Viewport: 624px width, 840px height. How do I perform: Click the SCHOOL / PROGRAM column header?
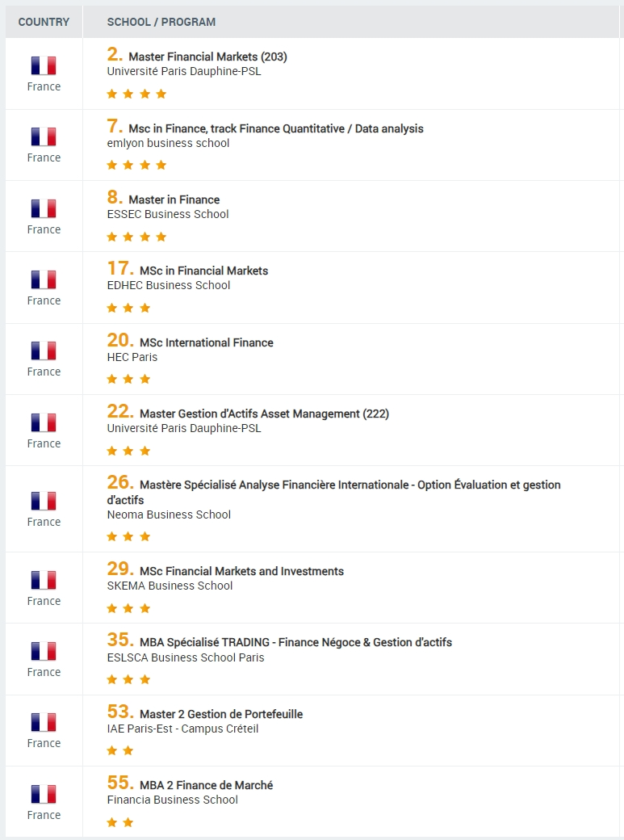(x=161, y=22)
